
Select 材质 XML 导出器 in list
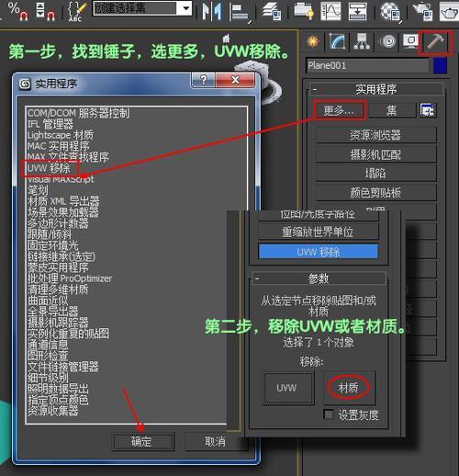pos(63,201)
